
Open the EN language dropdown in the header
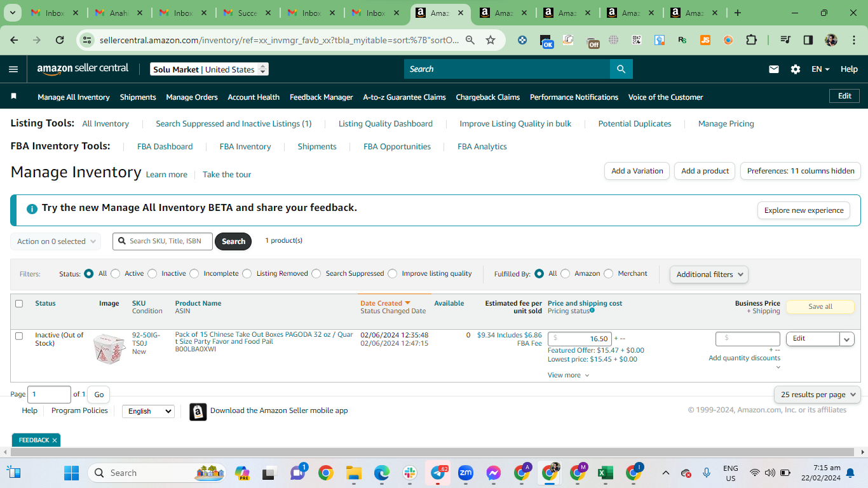[820, 69]
